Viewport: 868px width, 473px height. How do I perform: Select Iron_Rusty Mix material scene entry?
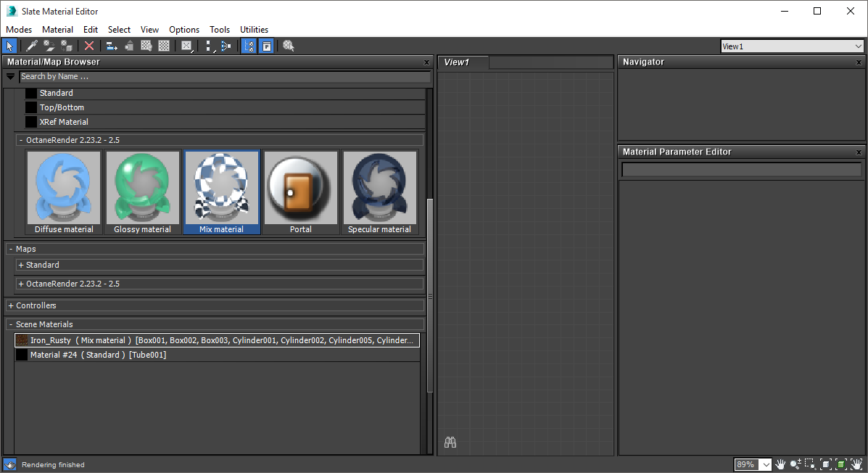[217, 340]
